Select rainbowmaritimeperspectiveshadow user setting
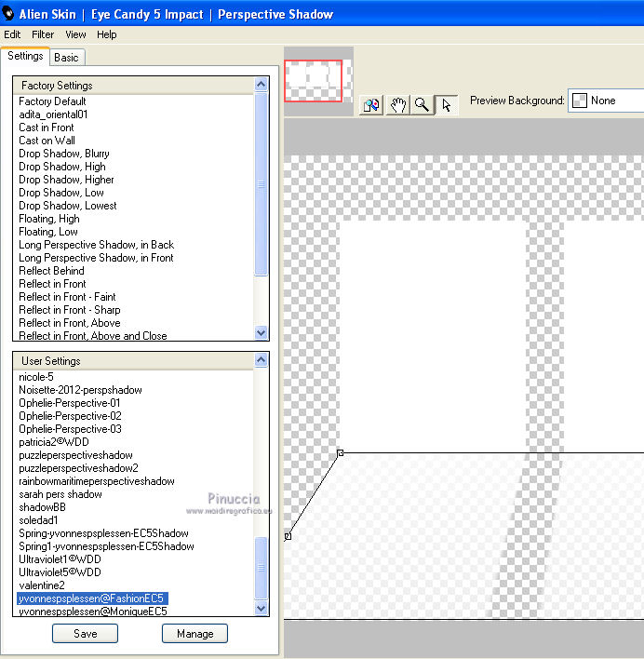Screen dimensions: 644x659 tap(97, 481)
